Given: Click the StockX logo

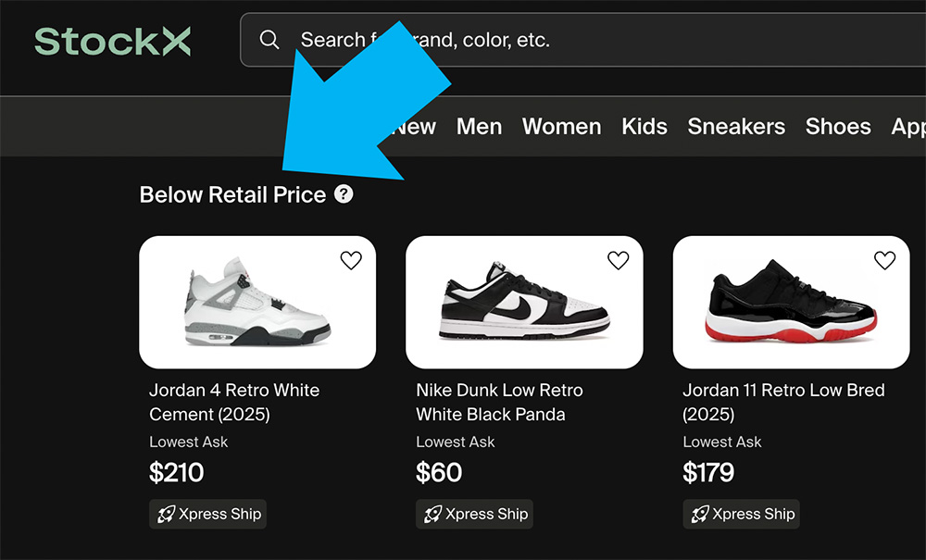Looking at the screenshot, I should tap(112, 41).
